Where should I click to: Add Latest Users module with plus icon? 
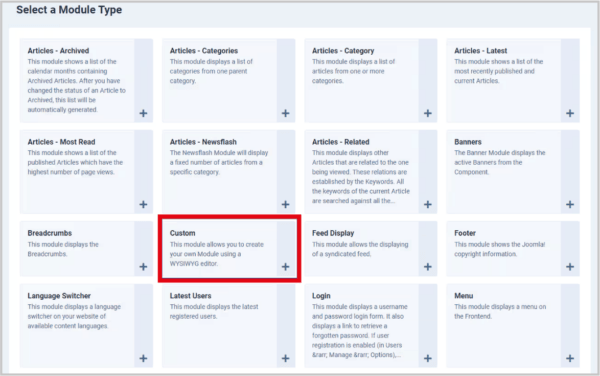285,358
